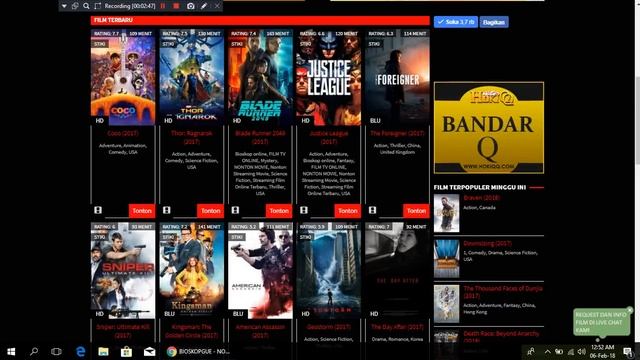Open the Microsoft Store taskbar icon
The width and height of the screenshot is (640, 360).
pos(126,351)
